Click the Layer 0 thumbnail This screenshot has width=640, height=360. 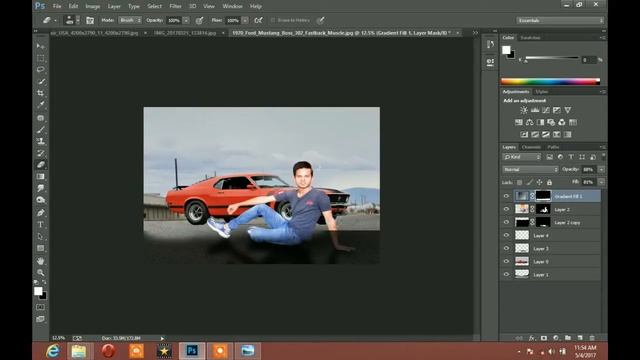[522, 261]
